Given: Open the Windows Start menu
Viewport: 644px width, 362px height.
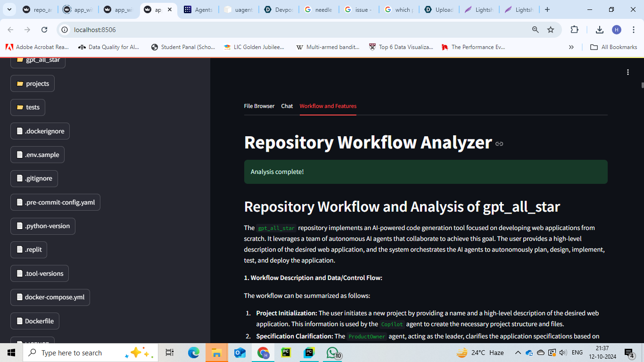Looking at the screenshot, I should [11, 353].
